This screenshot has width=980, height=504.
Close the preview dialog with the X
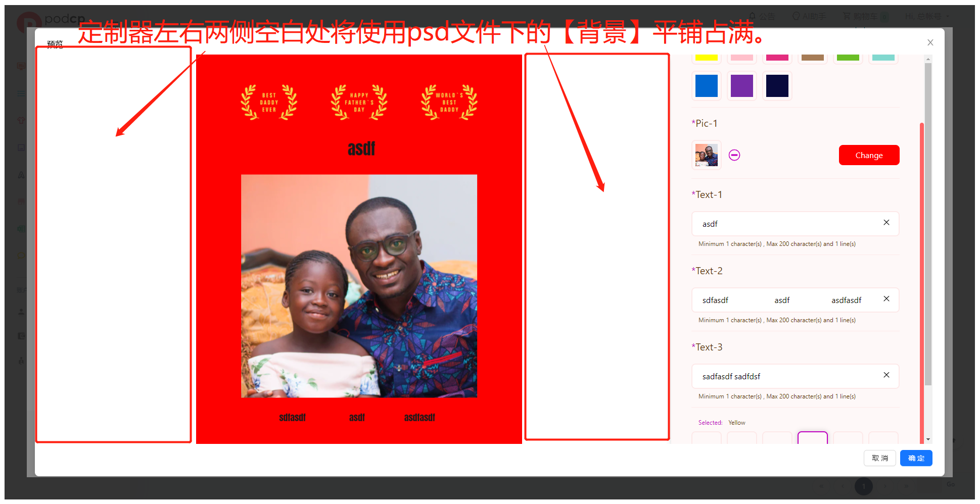click(930, 42)
